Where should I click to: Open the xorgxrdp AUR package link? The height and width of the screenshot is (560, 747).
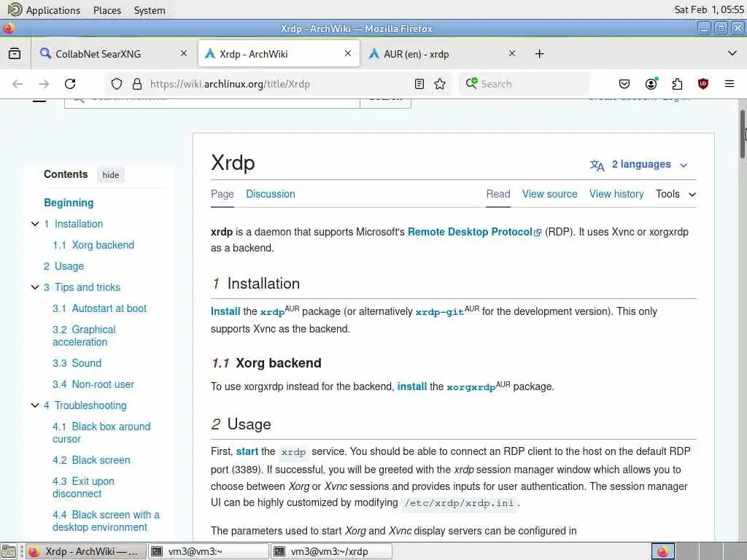pos(471,386)
